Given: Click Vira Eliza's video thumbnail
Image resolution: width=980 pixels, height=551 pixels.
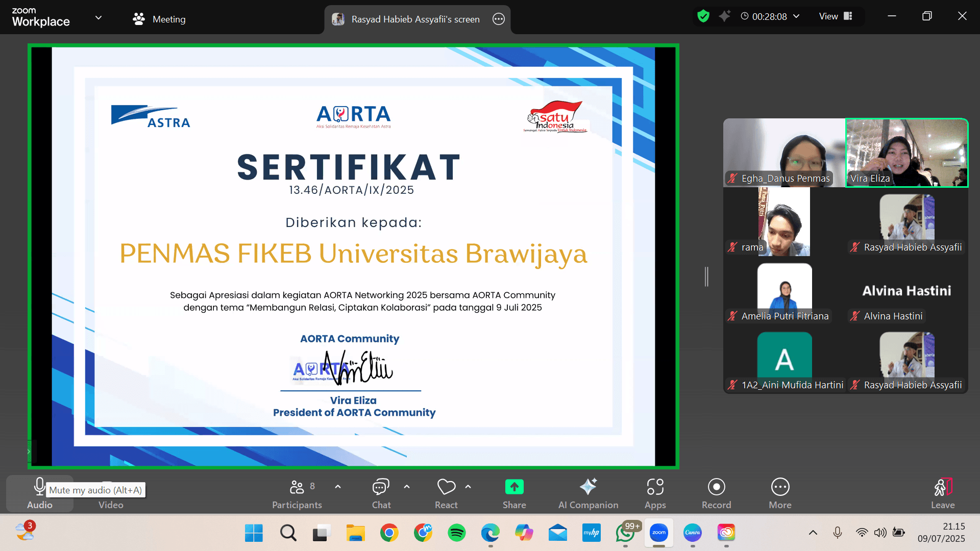Looking at the screenshot, I should pyautogui.click(x=906, y=153).
